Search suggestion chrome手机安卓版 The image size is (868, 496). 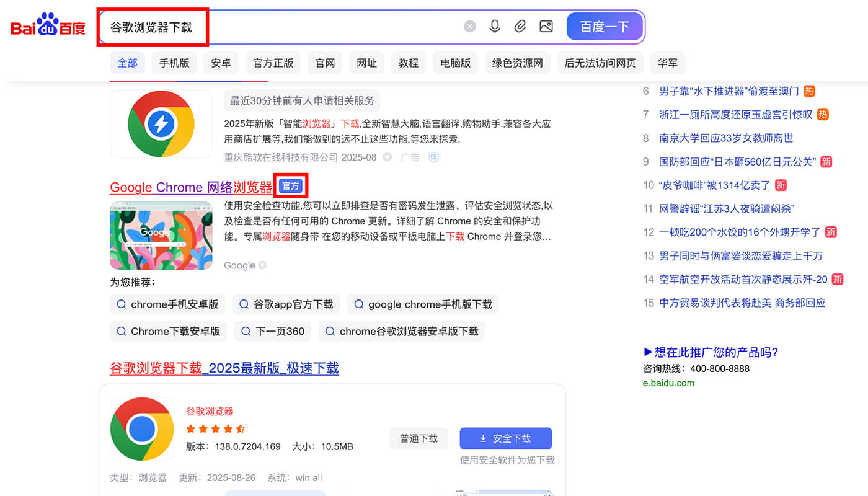pyautogui.click(x=167, y=304)
